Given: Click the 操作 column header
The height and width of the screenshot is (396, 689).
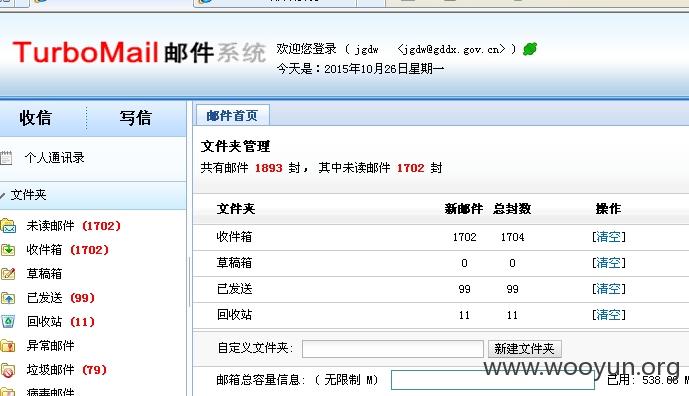Looking at the screenshot, I should coord(609,209).
